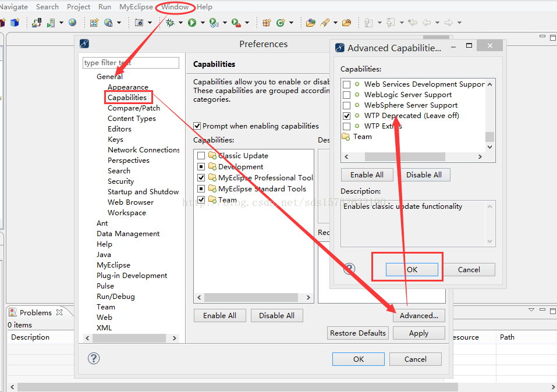Open the globe search dropdown arrow
557x392 pixels.
119,23
